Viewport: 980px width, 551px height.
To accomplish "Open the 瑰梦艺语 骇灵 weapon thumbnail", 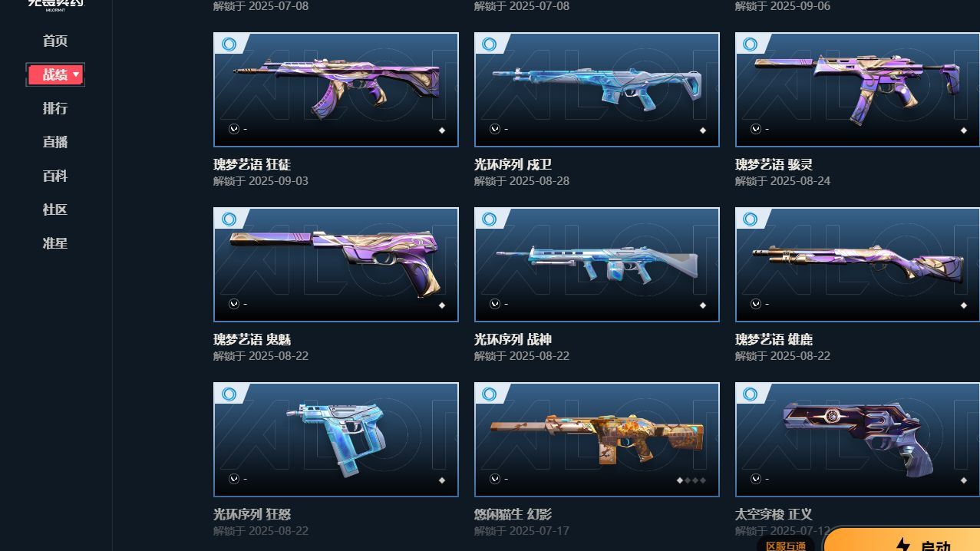I will pos(857,90).
